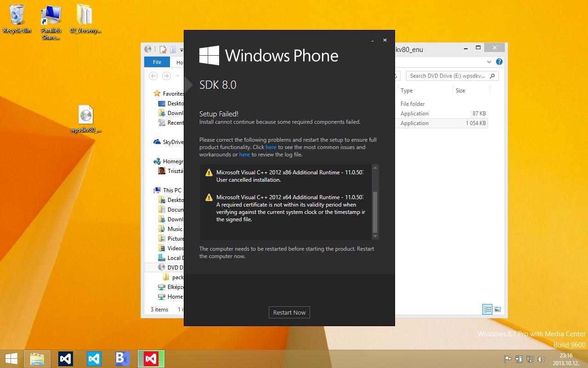The height and width of the screenshot is (368, 588).
Task: Click the Search DVD Drive field
Action: [452, 76]
